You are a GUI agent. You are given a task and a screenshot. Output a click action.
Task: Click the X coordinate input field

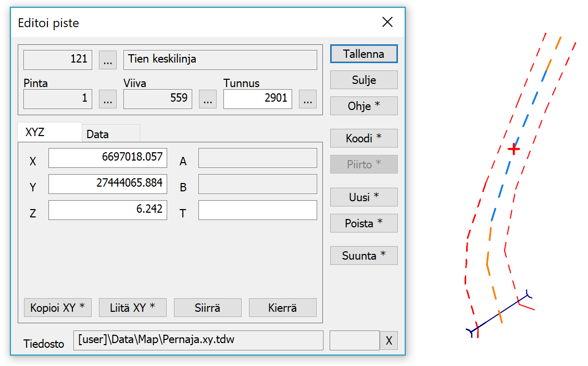click(108, 158)
